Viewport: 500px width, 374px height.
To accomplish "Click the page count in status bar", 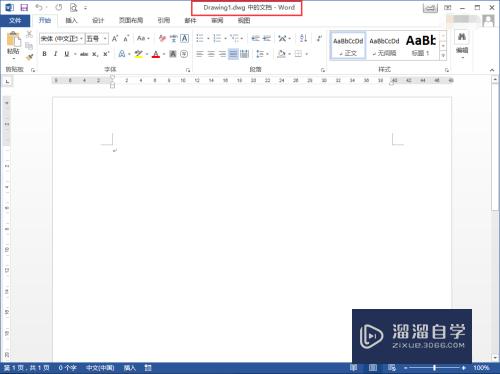I will tap(26, 368).
